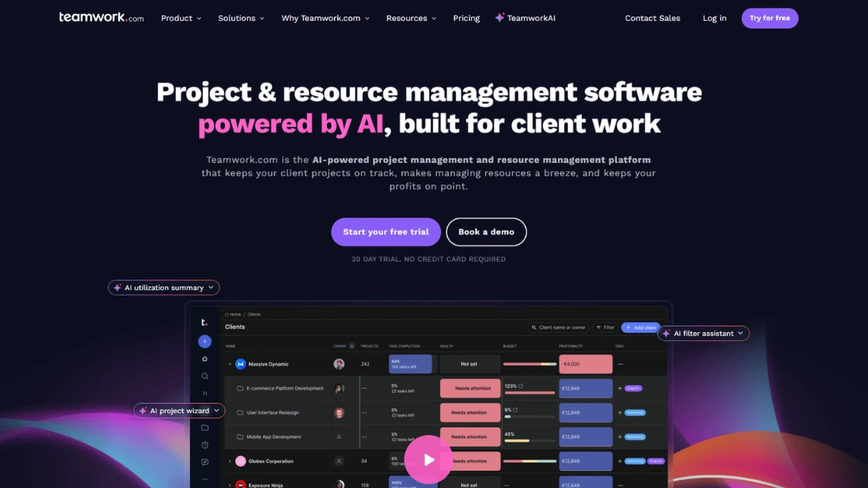Open search using the magnifier icon in sidebar

coord(205,375)
